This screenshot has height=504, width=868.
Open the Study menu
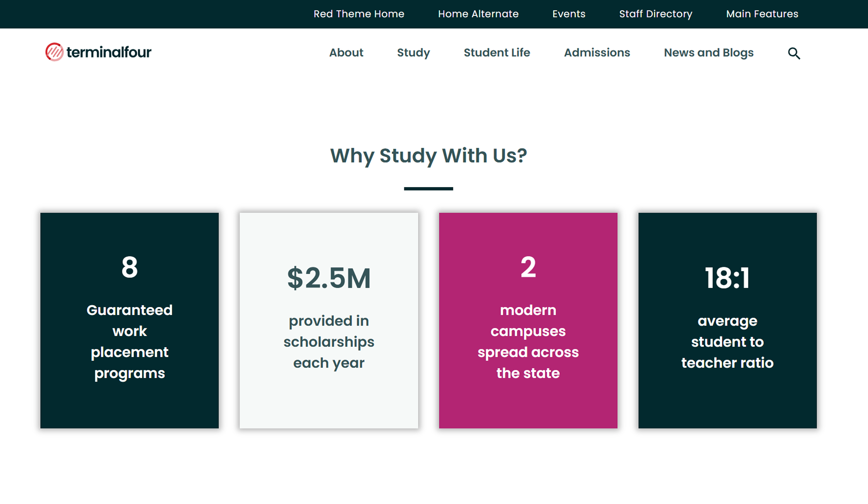413,53
